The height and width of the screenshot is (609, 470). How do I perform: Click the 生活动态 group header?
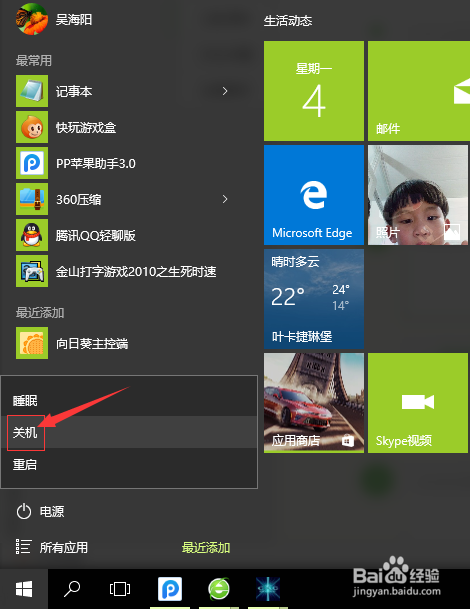288,21
